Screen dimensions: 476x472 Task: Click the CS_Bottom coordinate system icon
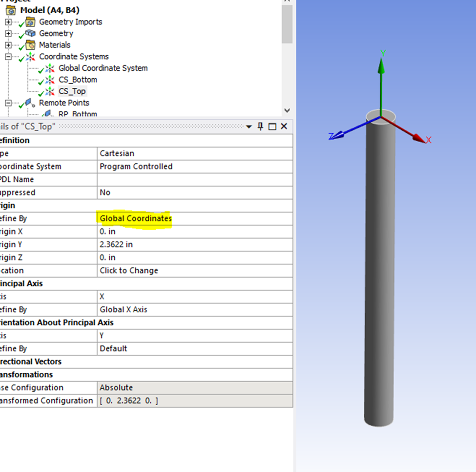pyautogui.click(x=50, y=80)
